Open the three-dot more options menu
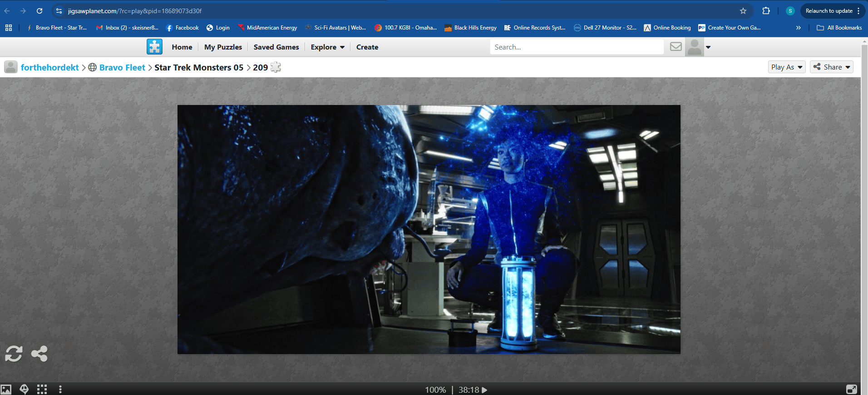This screenshot has height=395, width=868. coord(60,390)
